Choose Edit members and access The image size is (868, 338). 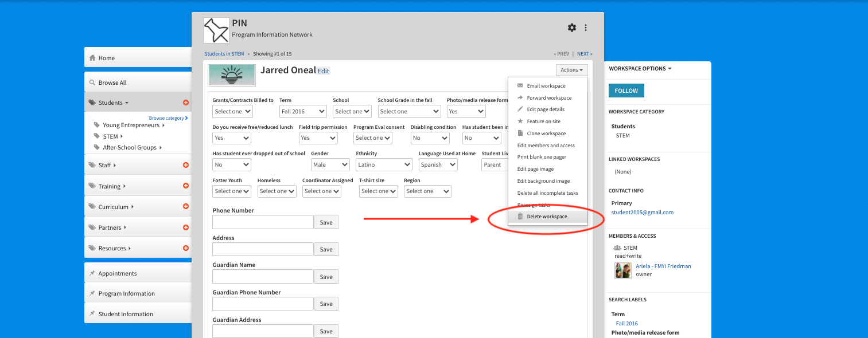pyautogui.click(x=546, y=146)
